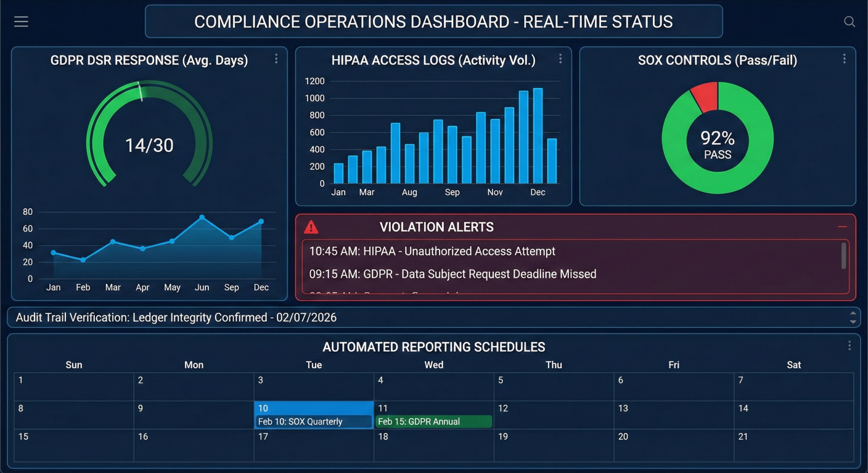Open GDPR DSR Response panel options menu
This screenshot has width=868, height=473.
276,59
